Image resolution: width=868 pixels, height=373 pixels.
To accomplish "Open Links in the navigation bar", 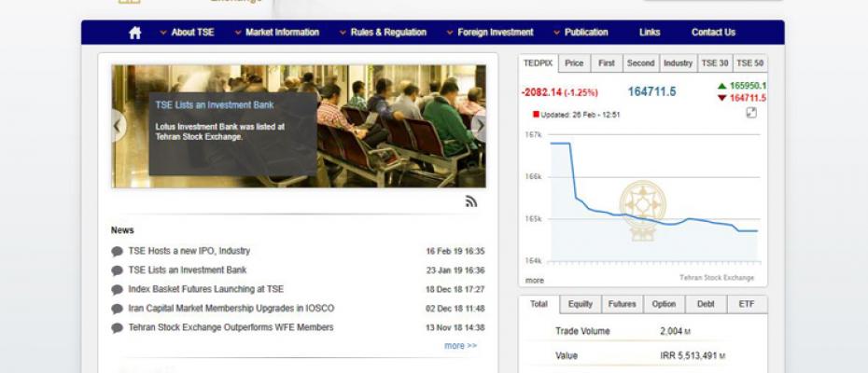I will [650, 33].
